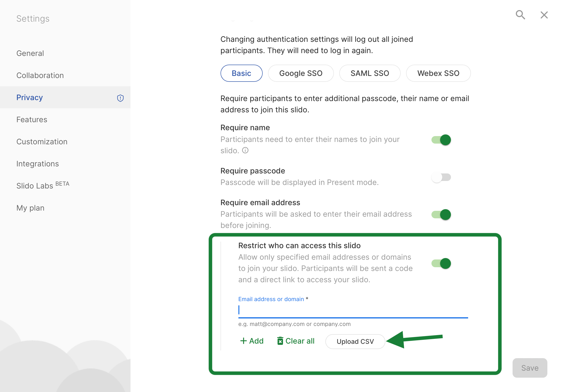Click the 'Require email address' heading

click(x=260, y=203)
